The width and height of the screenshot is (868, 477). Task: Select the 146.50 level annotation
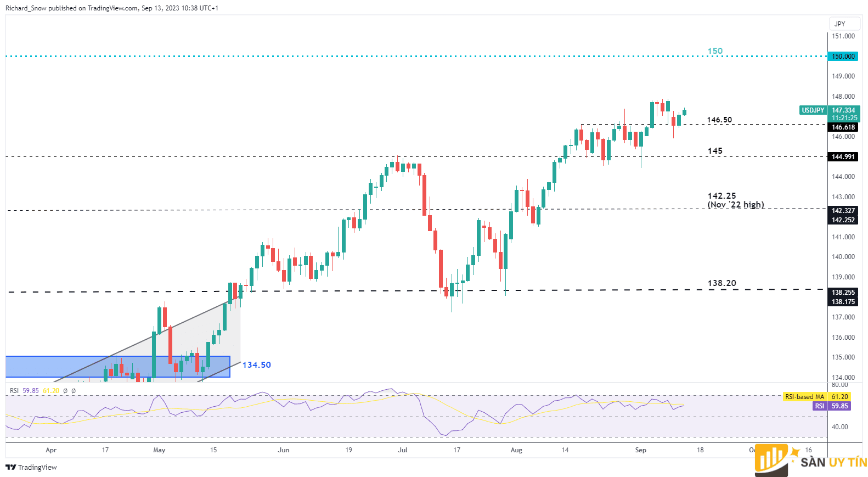(719, 120)
